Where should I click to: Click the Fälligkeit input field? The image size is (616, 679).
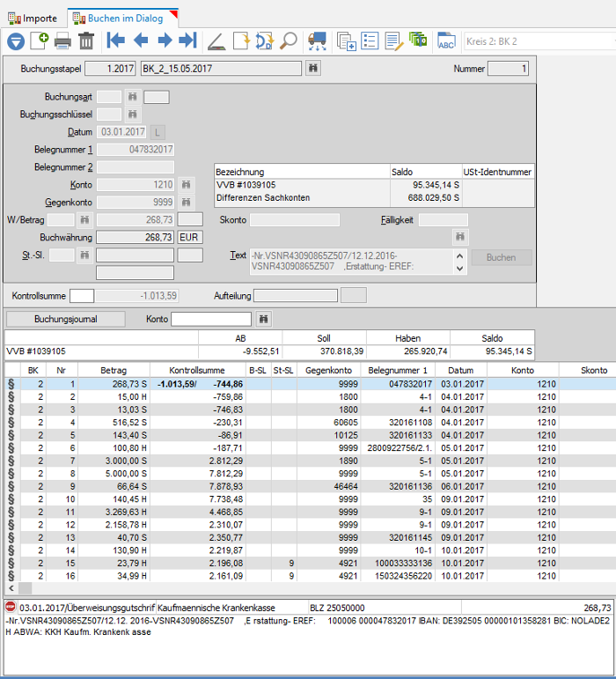[x=444, y=220]
